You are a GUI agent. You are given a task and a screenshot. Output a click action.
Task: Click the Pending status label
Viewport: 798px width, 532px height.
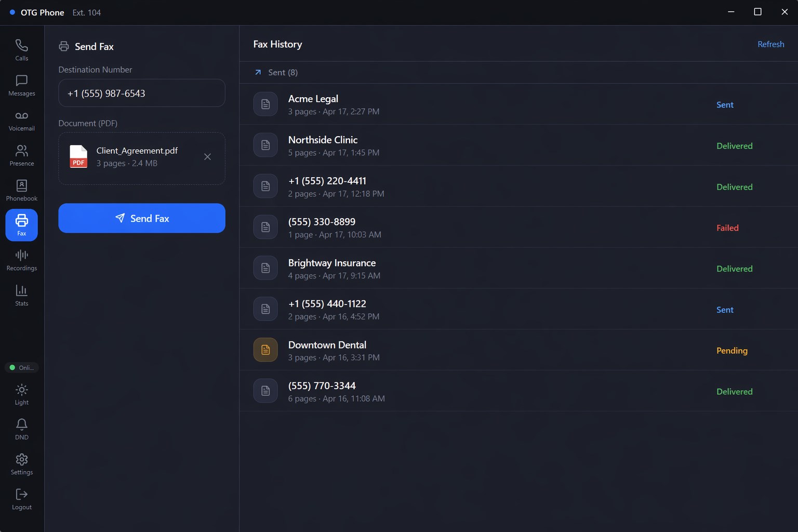732,351
